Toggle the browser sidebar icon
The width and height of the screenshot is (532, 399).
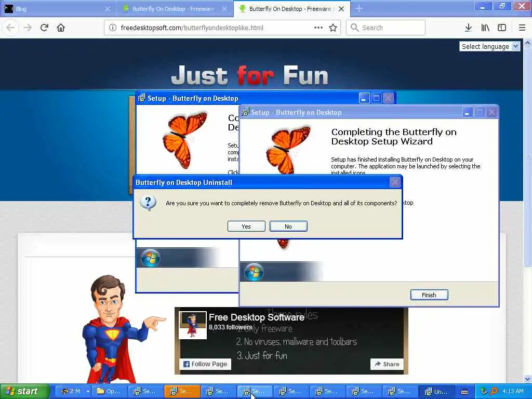click(x=502, y=28)
